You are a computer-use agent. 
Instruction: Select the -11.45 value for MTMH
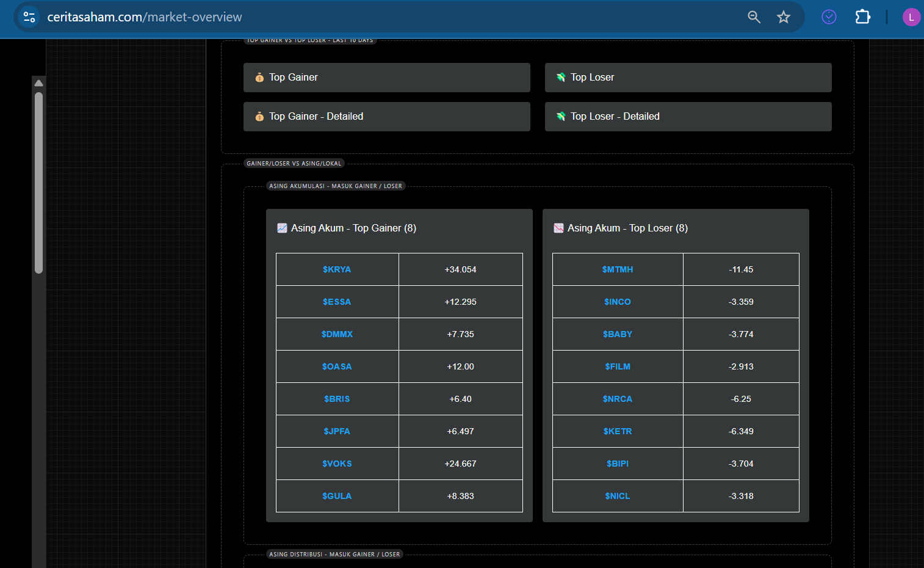pyautogui.click(x=741, y=269)
